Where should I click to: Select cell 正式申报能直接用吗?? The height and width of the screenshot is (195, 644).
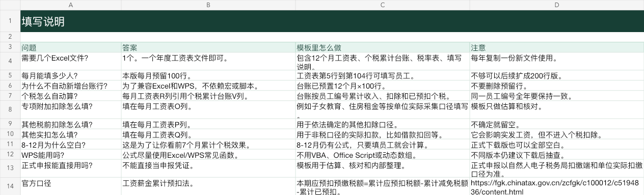pyautogui.click(x=71, y=169)
